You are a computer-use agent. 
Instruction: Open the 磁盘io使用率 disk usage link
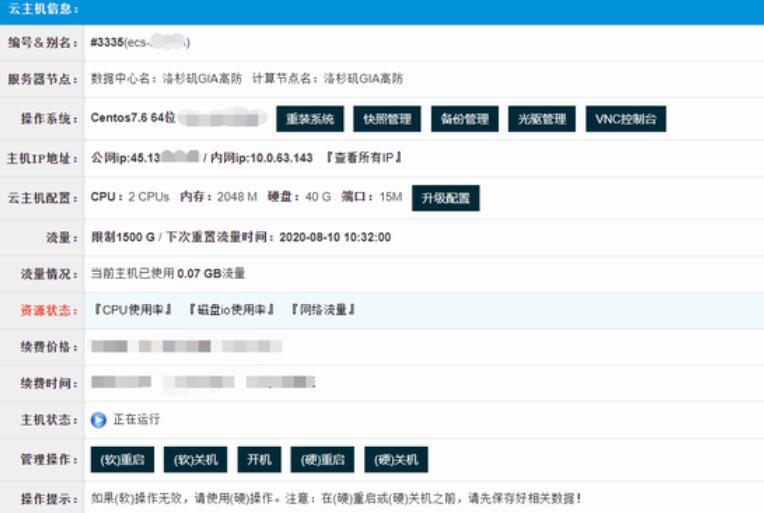(x=231, y=310)
